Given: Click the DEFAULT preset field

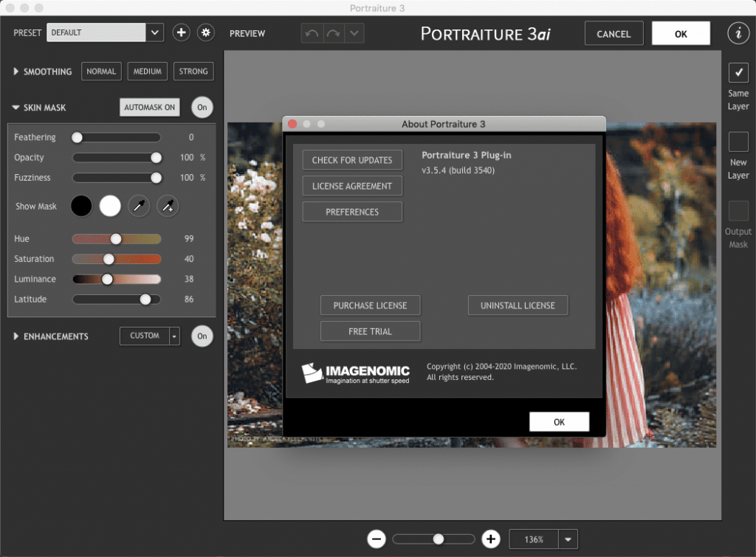Looking at the screenshot, I should pos(96,32).
